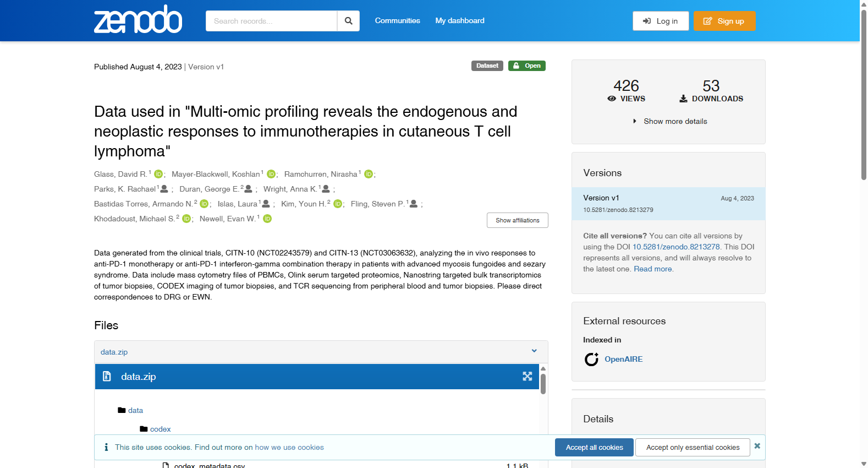Click David R. Glass ORCID icon

pos(158,174)
